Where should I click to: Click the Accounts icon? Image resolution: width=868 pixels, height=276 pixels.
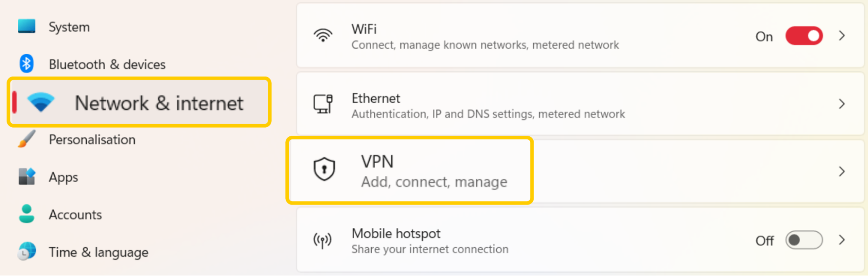click(26, 214)
